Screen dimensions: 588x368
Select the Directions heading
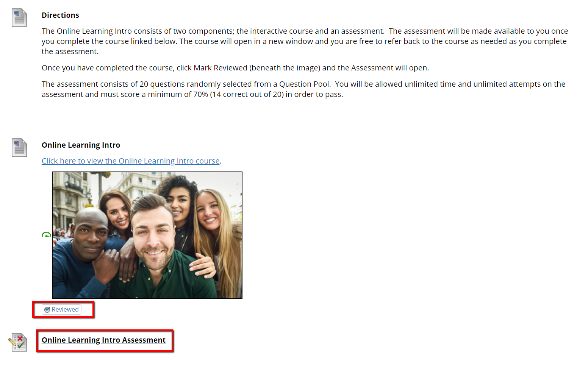60,15
